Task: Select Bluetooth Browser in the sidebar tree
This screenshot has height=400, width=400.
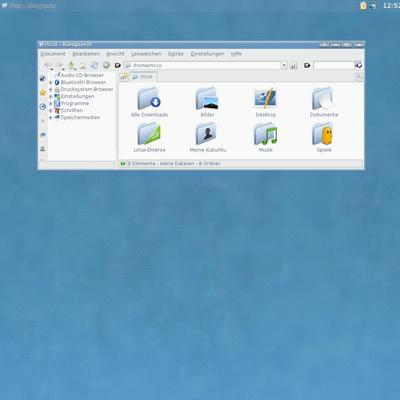Action: 83,82
